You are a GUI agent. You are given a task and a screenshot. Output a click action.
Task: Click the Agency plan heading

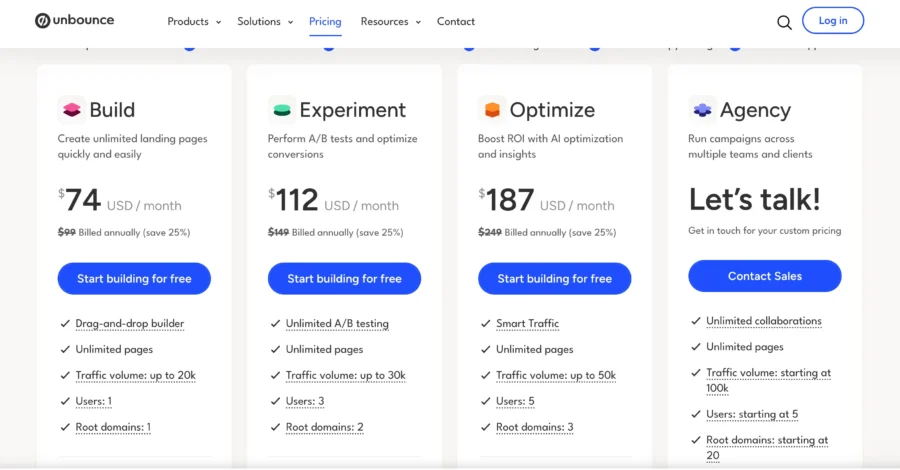click(x=755, y=110)
